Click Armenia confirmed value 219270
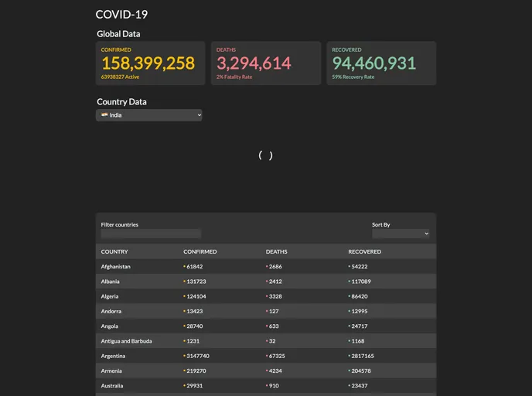532x396 pixels. (196, 371)
